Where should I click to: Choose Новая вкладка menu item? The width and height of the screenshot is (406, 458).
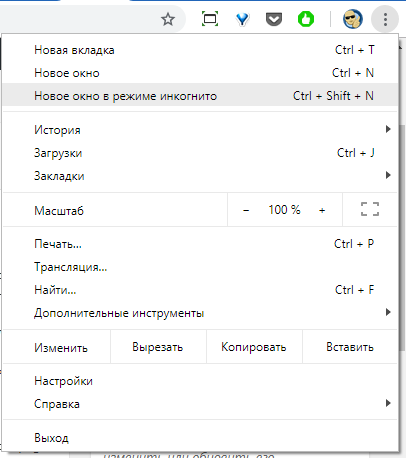tap(200, 50)
